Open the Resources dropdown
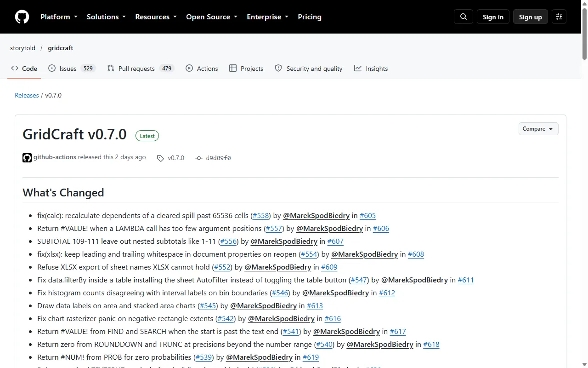Viewport: 588px width, 368px height. (156, 17)
